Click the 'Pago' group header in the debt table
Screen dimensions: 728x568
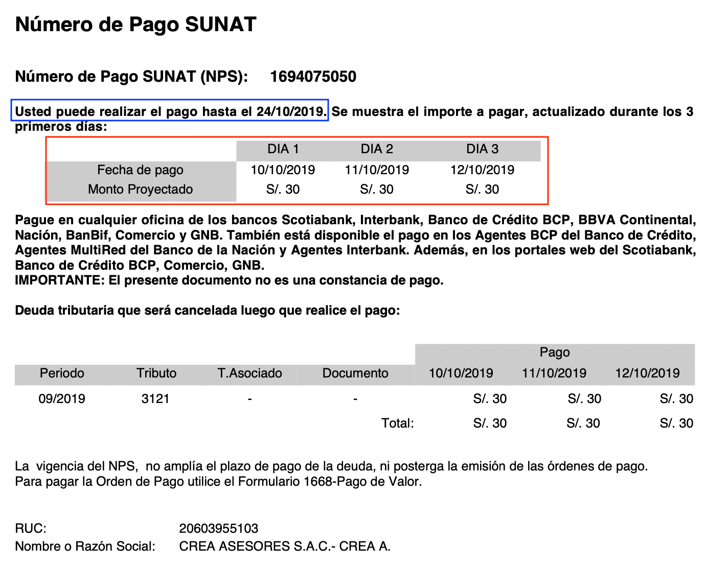pyautogui.click(x=555, y=352)
